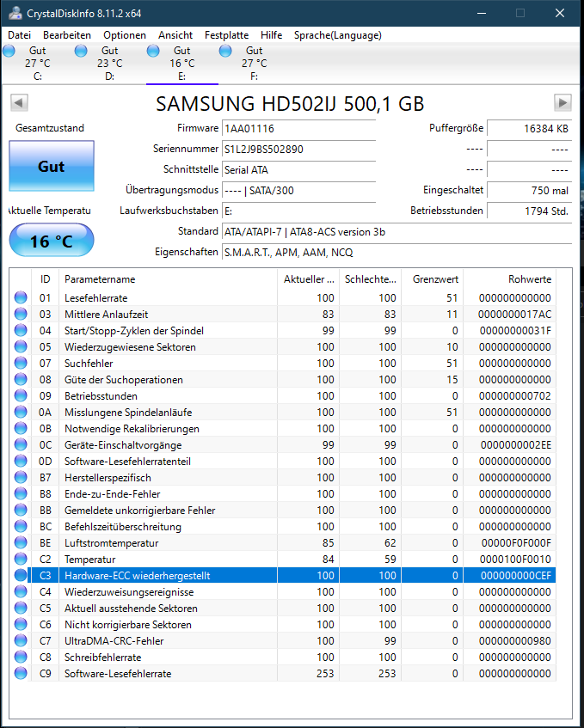Click status icon for Lesefehlerrate row

21,297
